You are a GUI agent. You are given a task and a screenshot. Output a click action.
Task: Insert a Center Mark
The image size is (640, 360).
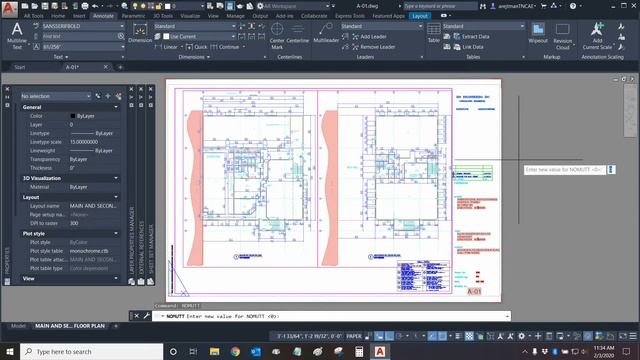point(277,36)
